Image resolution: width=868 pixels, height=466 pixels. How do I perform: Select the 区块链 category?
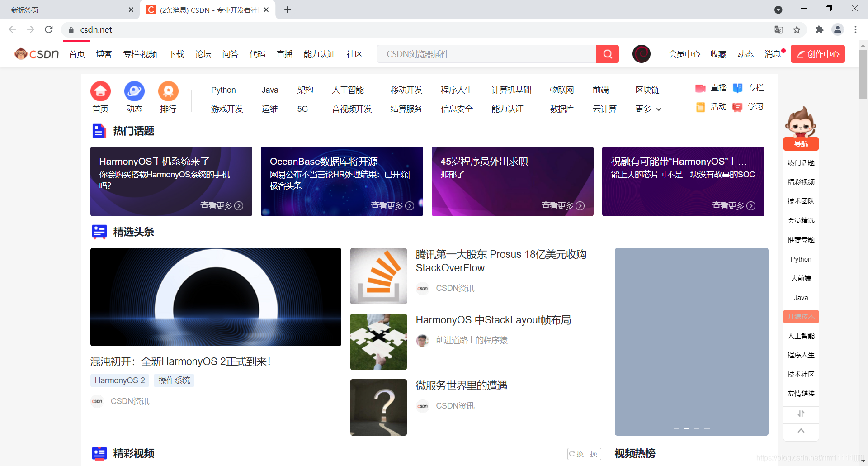(647, 90)
